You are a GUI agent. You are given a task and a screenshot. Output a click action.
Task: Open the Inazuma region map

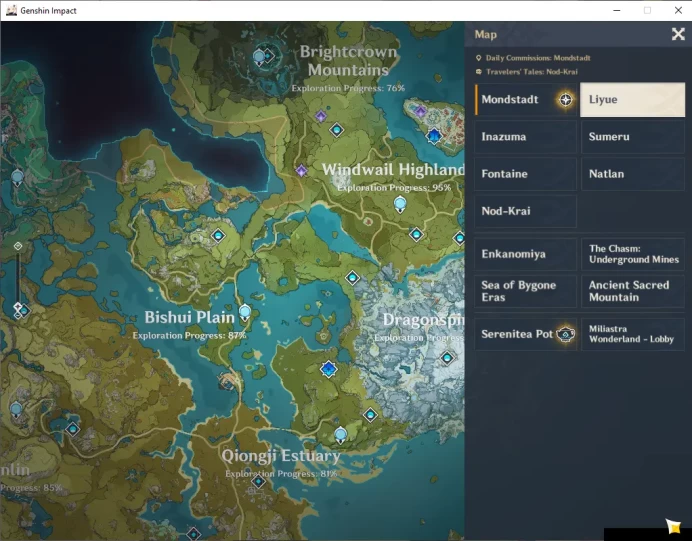tap(526, 137)
